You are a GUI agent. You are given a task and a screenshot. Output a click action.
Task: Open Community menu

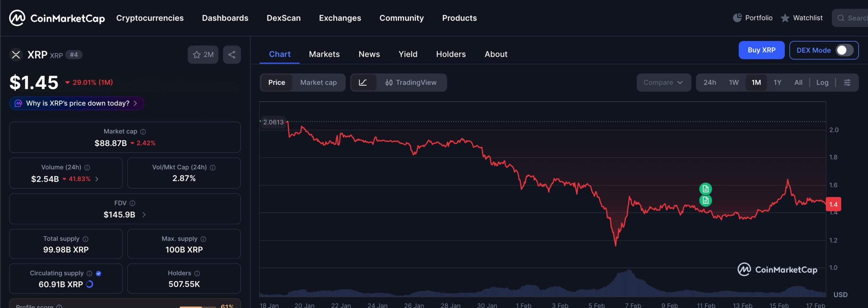(x=401, y=18)
